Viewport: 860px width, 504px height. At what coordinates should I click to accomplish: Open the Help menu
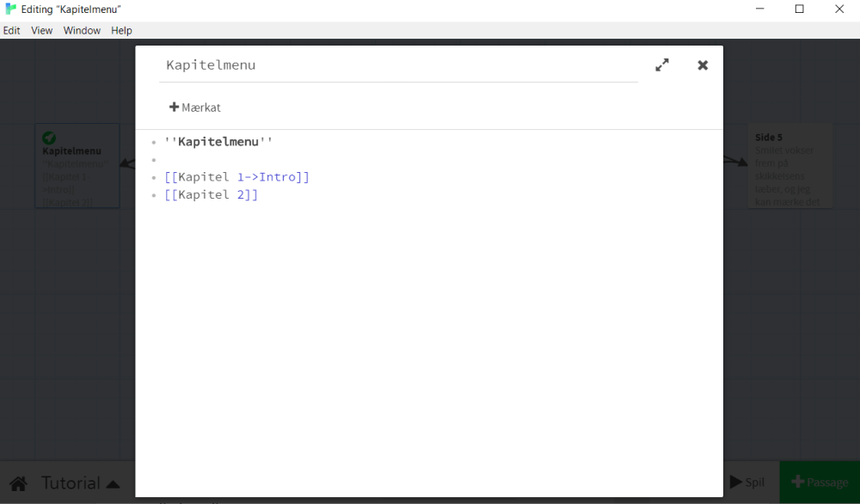(121, 30)
